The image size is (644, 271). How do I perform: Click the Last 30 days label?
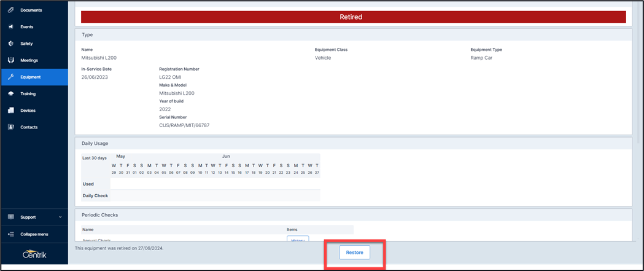pyautogui.click(x=95, y=158)
